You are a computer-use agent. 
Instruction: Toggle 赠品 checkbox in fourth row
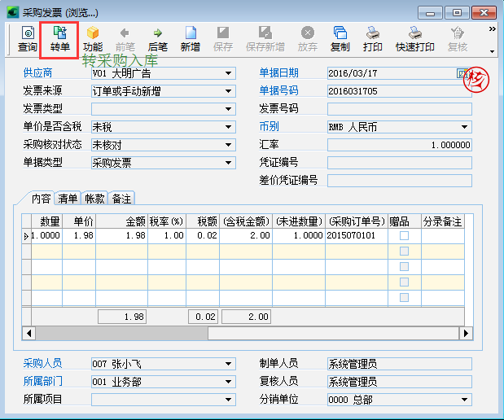tap(404, 282)
